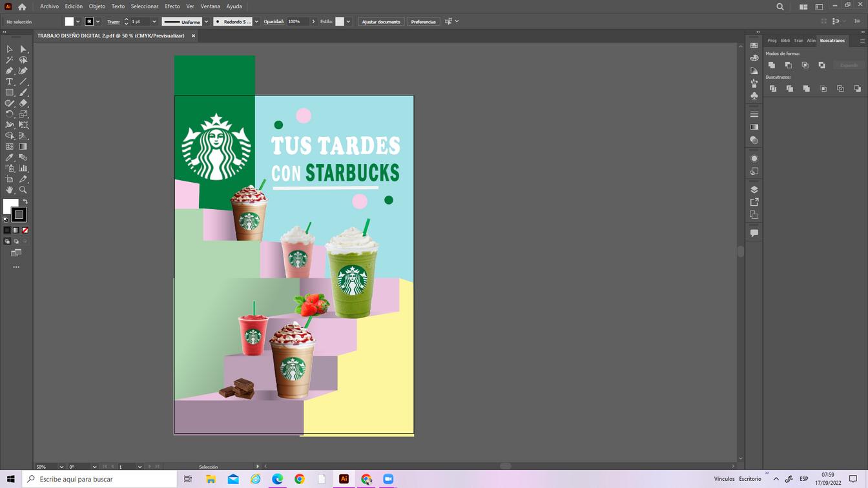The height and width of the screenshot is (488, 868).
Task: Select the Zoom tool in toolbar
Action: (23, 190)
